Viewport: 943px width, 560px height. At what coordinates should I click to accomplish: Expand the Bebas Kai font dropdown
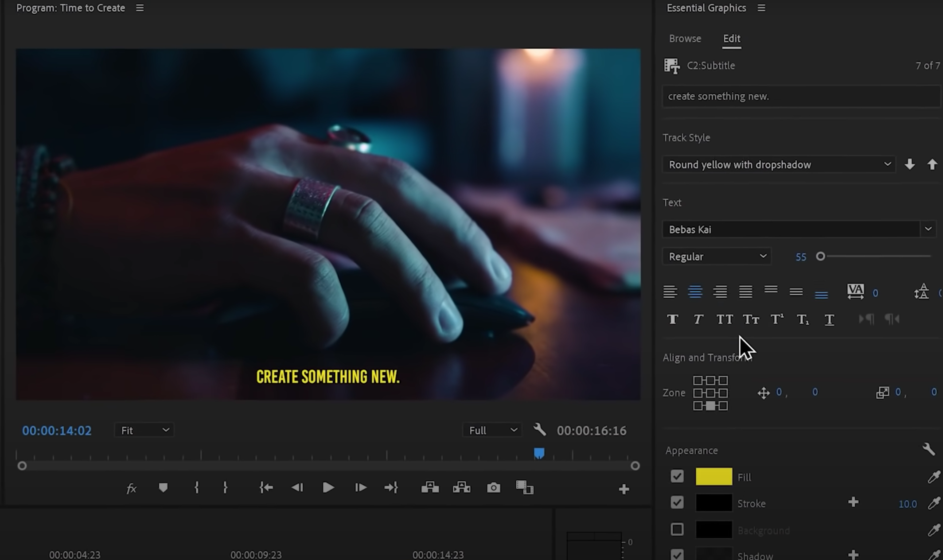pyautogui.click(x=927, y=229)
